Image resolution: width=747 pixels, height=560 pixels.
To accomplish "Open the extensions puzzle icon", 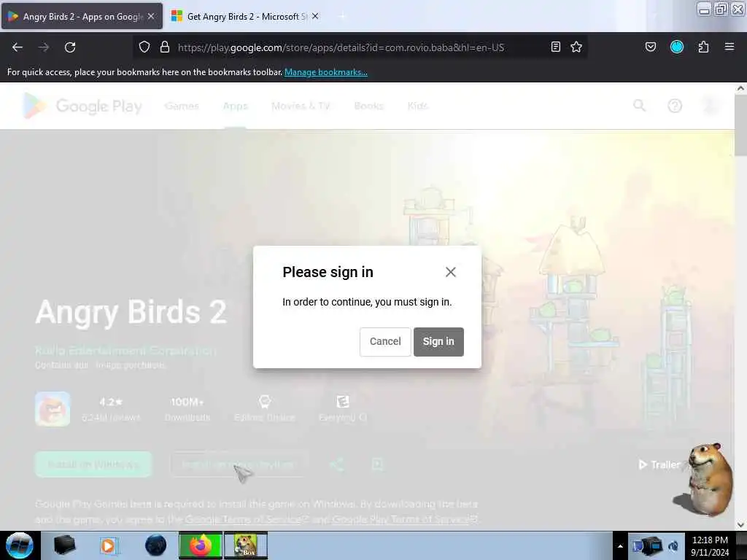I will coord(703,47).
